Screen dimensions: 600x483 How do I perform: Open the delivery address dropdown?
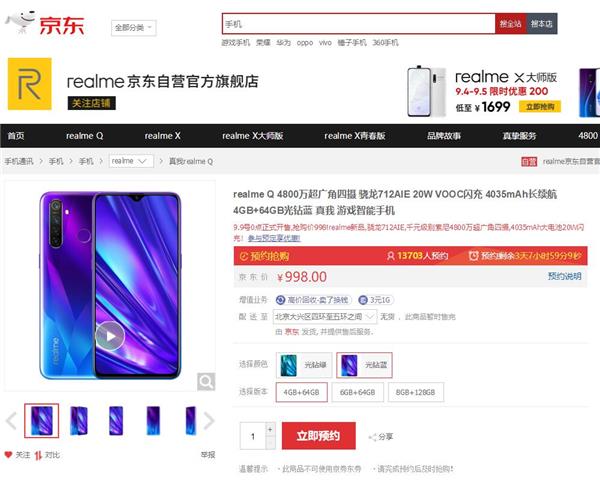325,317
